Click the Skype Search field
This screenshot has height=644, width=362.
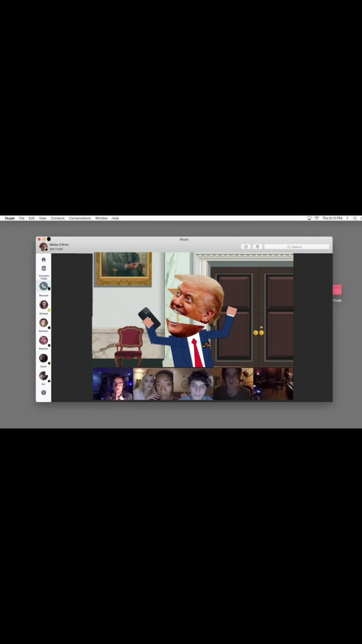pyautogui.click(x=297, y=247)
